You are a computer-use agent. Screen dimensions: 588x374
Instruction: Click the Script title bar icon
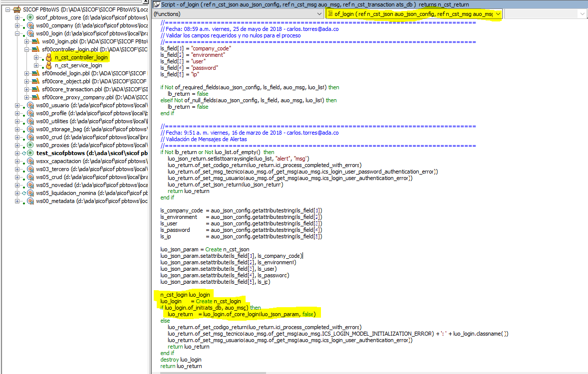157,4
